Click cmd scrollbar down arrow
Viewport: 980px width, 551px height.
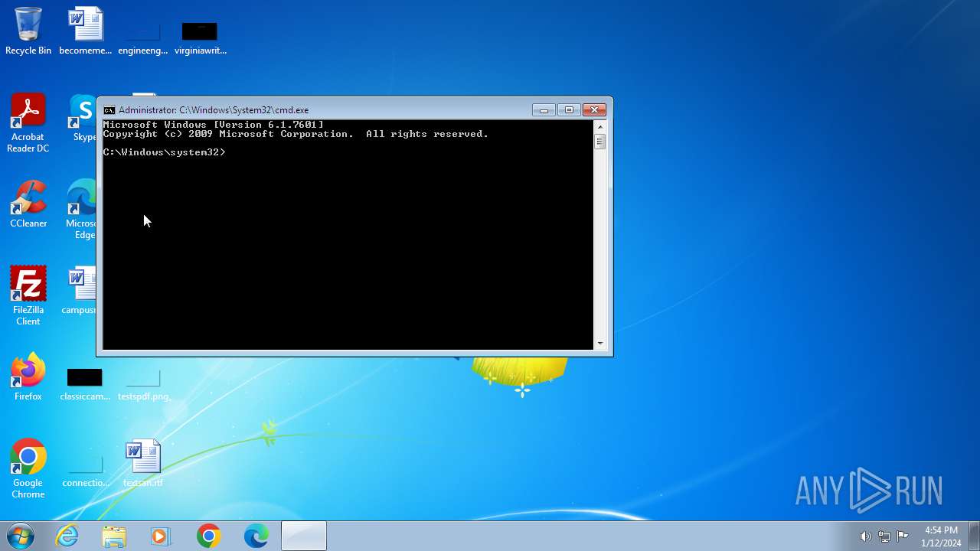(x=600, y=344)
